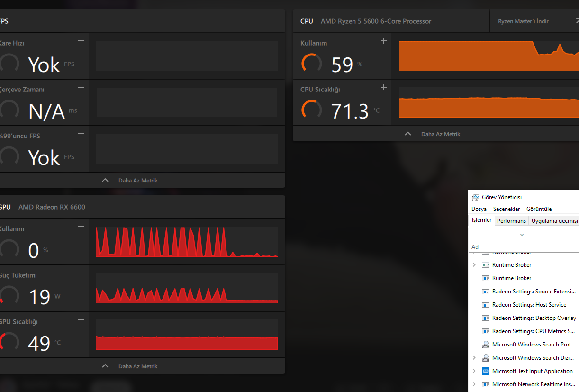
Task: Click the plus icon beside Çerçeve Zamanı
Action: [81, 87]
